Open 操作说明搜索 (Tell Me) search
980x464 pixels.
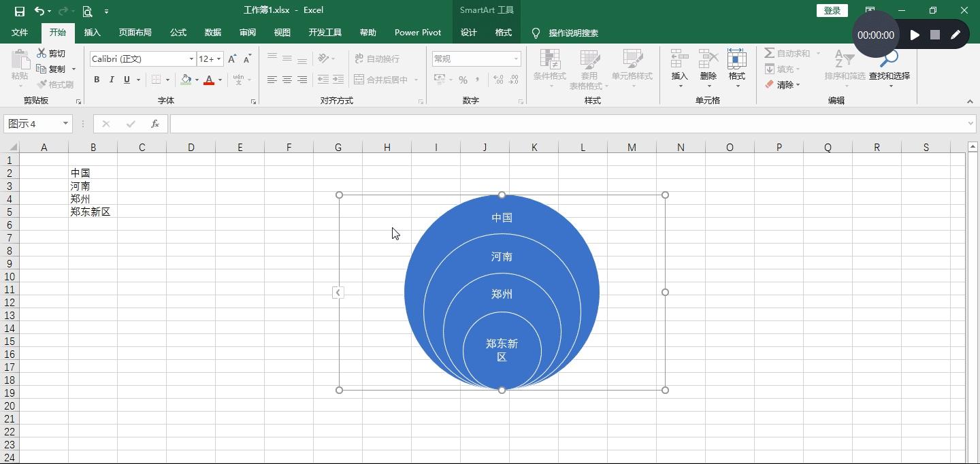pos(572,32)
